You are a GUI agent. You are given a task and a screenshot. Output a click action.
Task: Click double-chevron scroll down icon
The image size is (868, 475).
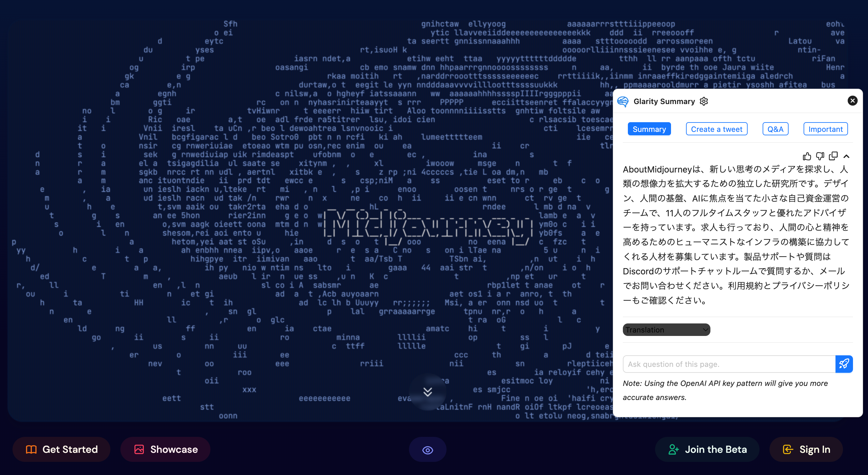pyautogui.click(x=428, y=392)
